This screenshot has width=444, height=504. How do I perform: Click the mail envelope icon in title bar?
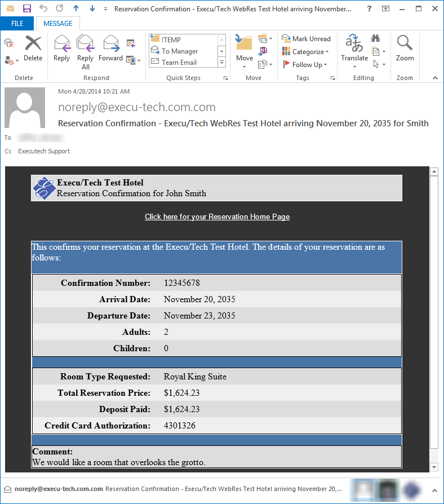tap(11, 8)
